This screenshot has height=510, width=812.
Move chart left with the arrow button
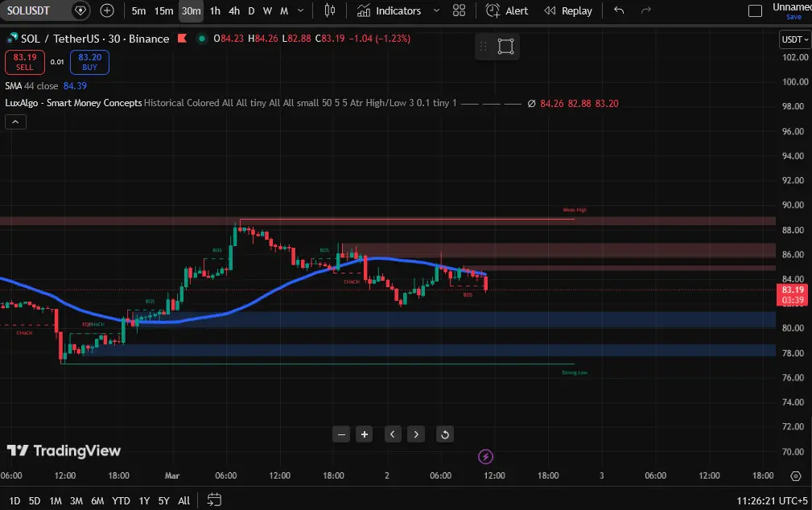[393, 434]
